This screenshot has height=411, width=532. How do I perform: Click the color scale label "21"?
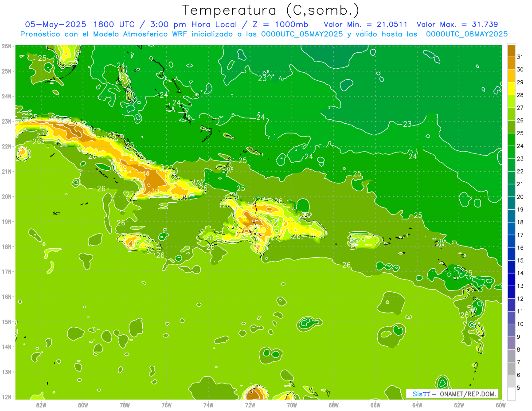click(x=520, y=184)
